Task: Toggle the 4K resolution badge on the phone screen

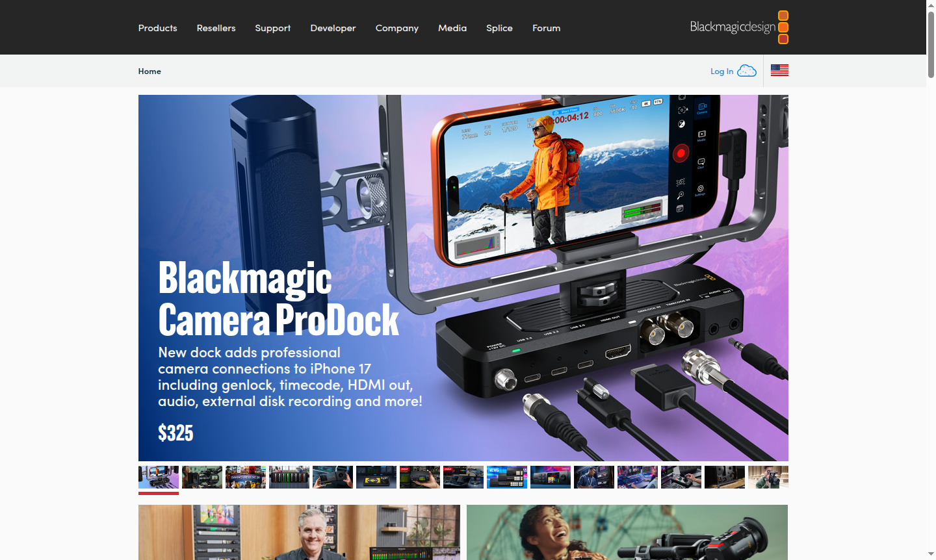Action: [645, 103]
